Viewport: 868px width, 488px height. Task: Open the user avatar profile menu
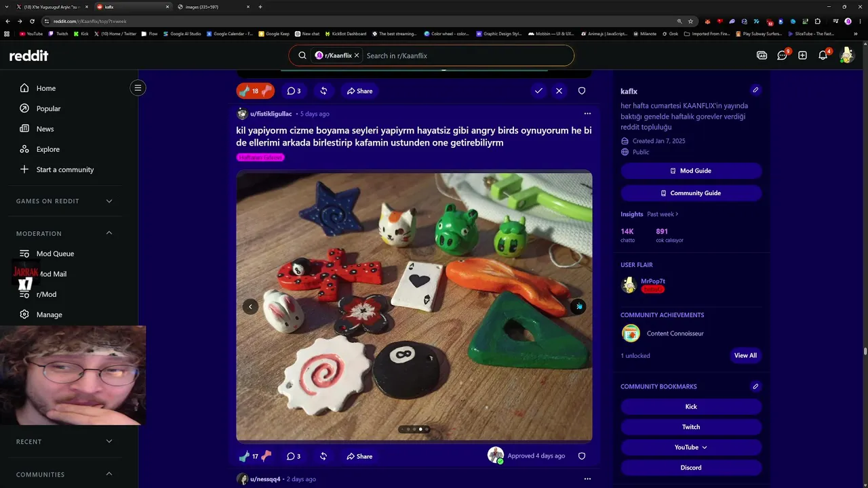(x=846, y=56)
